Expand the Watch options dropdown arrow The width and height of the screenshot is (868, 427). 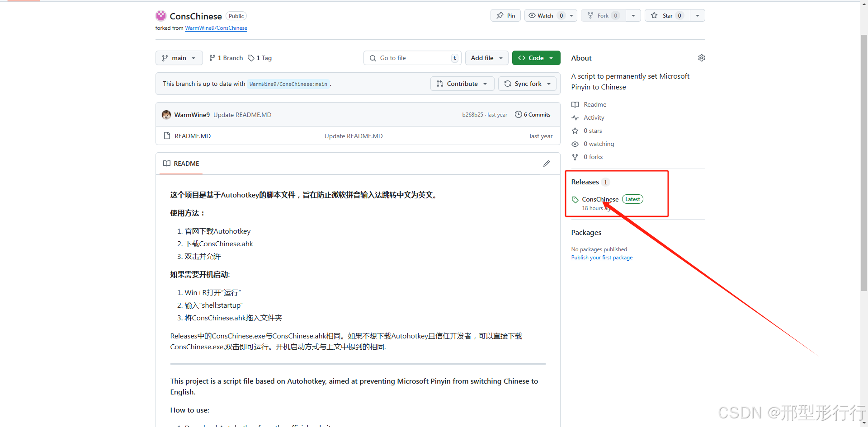point(572,15)
